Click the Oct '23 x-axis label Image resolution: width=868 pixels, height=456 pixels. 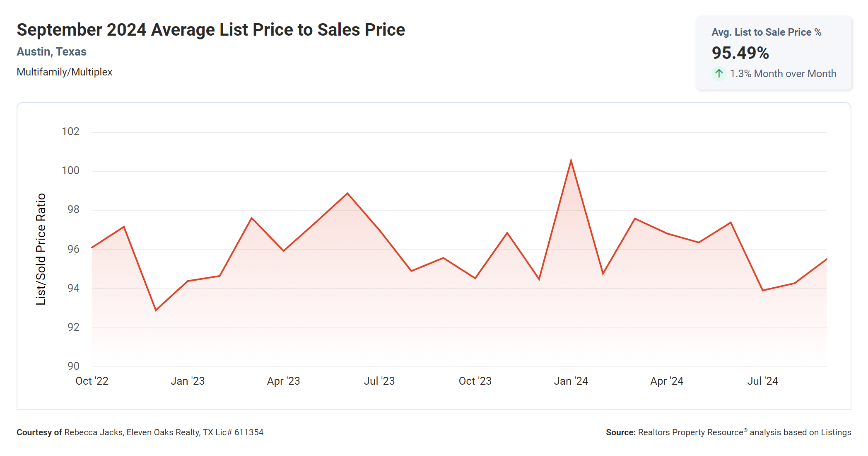tap(475, 381)
